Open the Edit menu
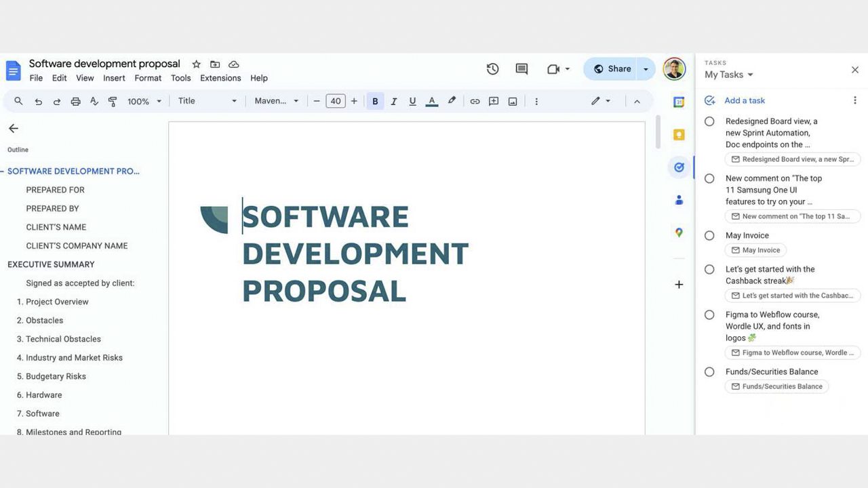This screenshot has height=488, width=868. tap(60, 78)
